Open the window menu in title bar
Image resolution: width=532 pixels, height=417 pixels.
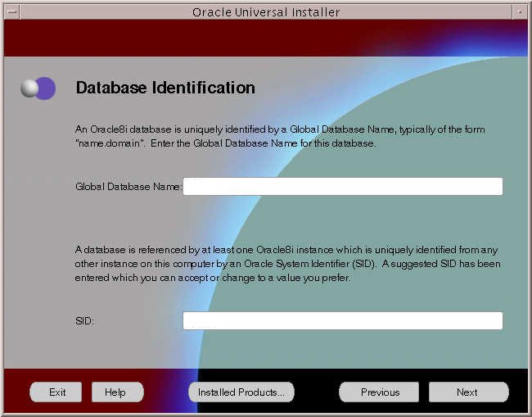(12, 12)
